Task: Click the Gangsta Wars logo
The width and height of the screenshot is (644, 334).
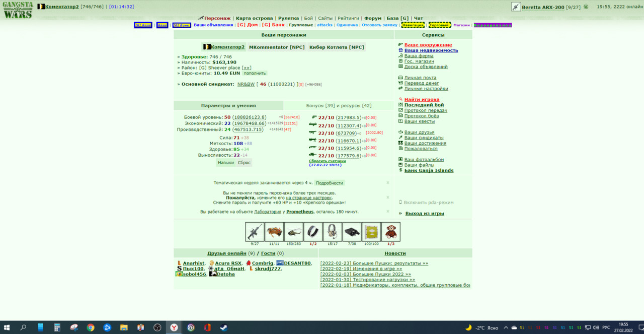Action: click(18, 10)
